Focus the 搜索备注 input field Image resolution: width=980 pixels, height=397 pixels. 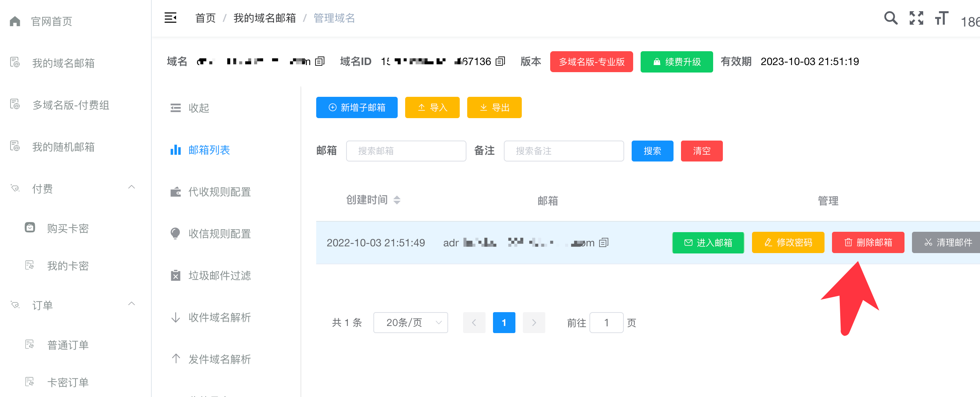[x=564, y=151]
